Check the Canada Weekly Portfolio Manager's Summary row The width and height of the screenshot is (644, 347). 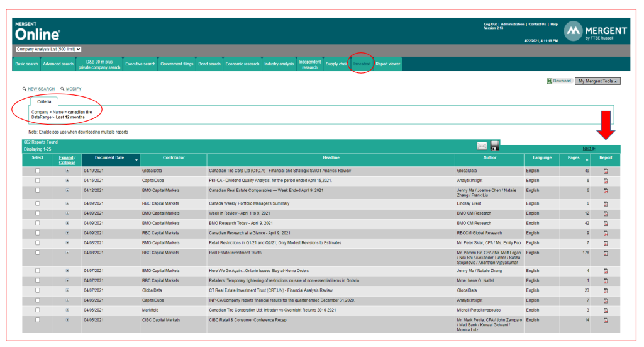click(37, 203)
